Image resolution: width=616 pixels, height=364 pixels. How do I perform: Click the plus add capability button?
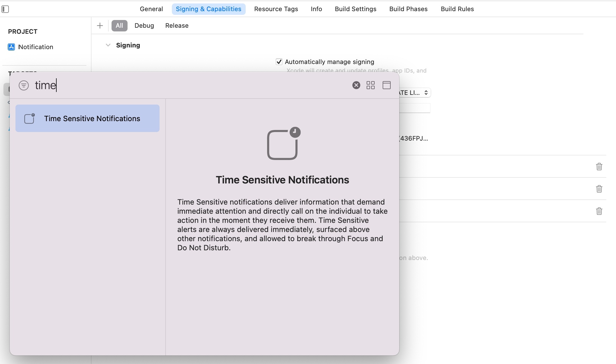click(x=100, y=26)
